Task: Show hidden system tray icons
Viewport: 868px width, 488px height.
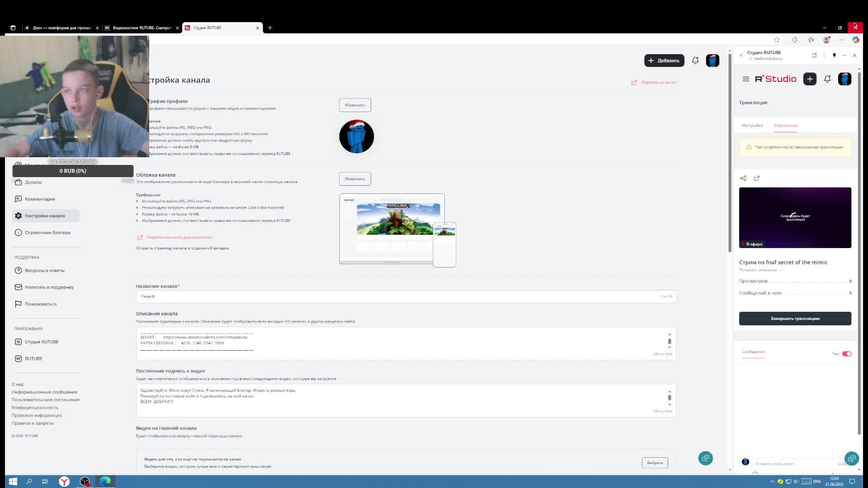Action: tap(772, 482)
